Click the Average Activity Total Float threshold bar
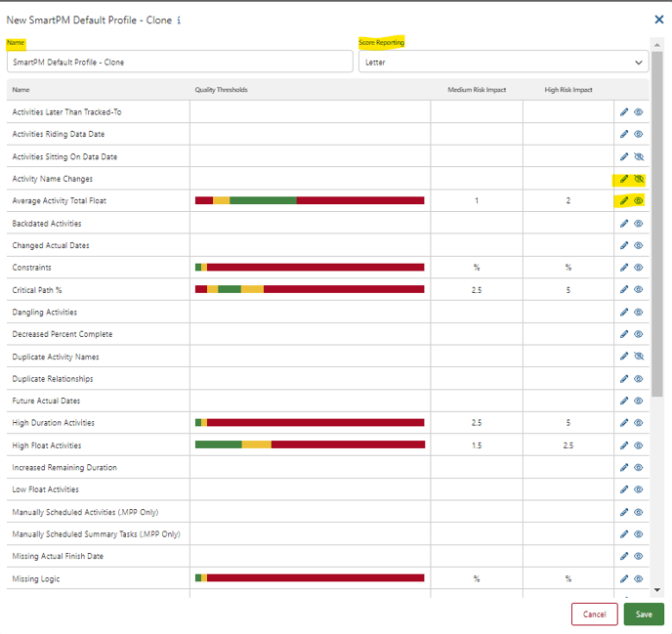 (310, 200)
